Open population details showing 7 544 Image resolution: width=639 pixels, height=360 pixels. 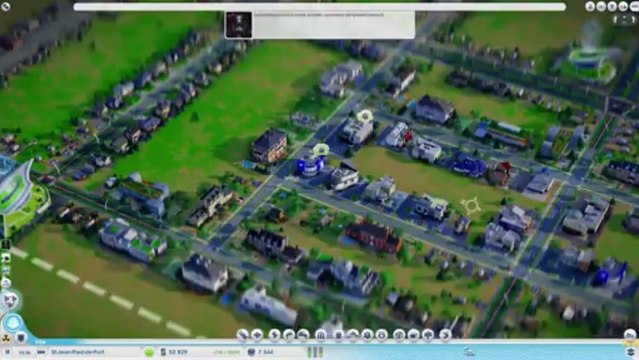point(261,352)
